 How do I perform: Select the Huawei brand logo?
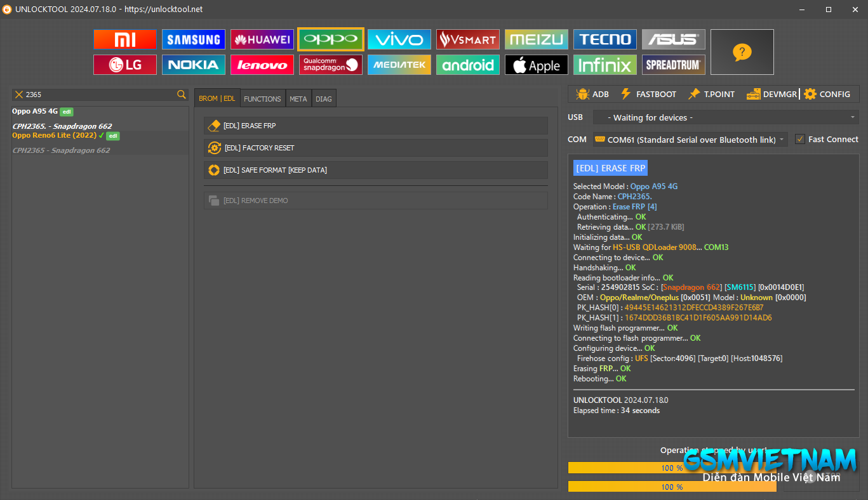[262, 39]
